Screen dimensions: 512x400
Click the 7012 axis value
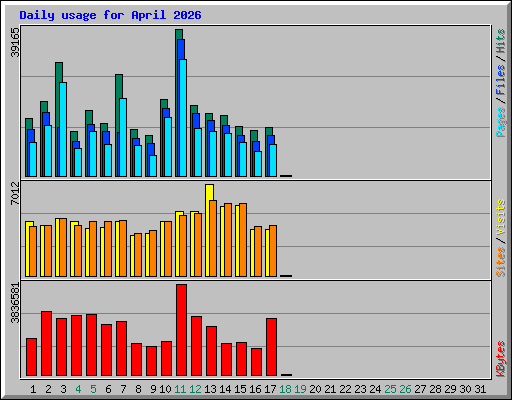point(15,193)
